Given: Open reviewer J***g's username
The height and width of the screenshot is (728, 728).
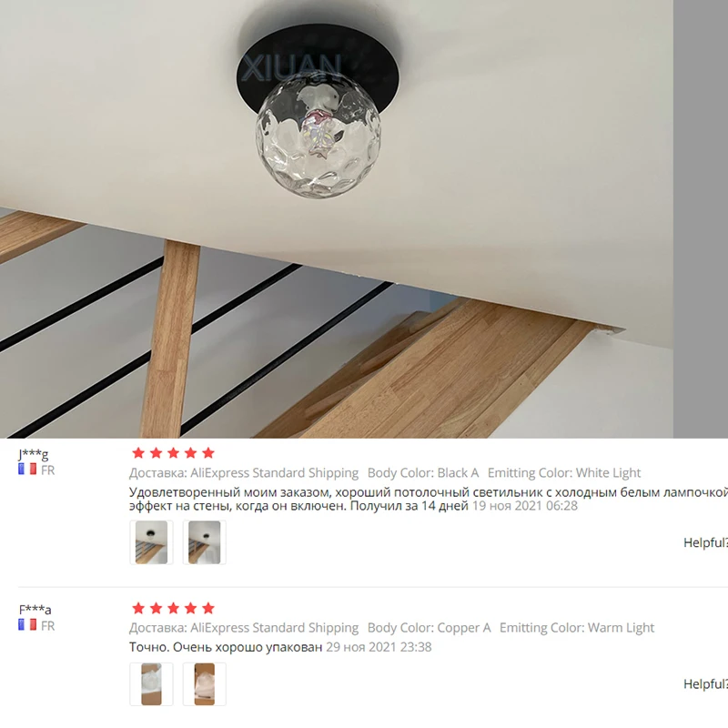Looking at the screenshot, I should tap(34, 453).
